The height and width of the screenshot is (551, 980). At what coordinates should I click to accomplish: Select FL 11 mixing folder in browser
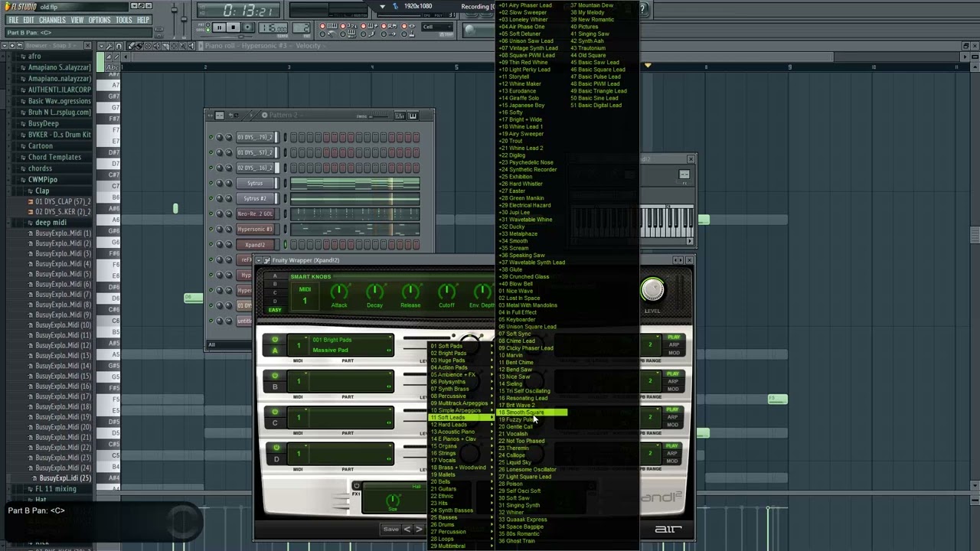[56, 489]
